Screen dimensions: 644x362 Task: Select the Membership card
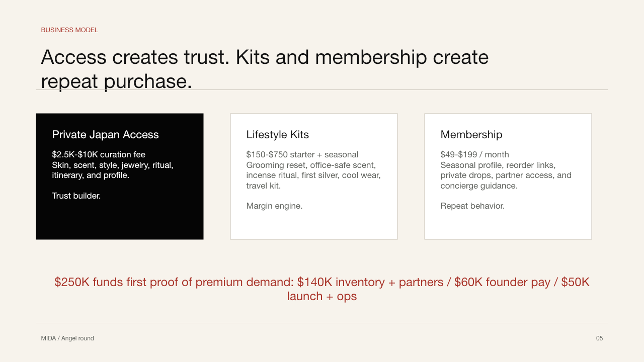click(508, 176)
